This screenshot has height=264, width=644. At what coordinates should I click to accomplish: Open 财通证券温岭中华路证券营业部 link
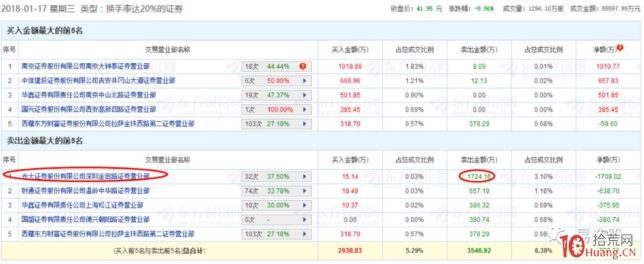85,191
